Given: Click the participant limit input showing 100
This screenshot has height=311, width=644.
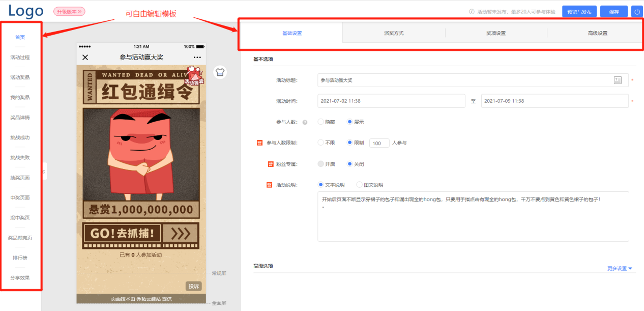Looking at the screenshot, I should (x=379, y=143).
